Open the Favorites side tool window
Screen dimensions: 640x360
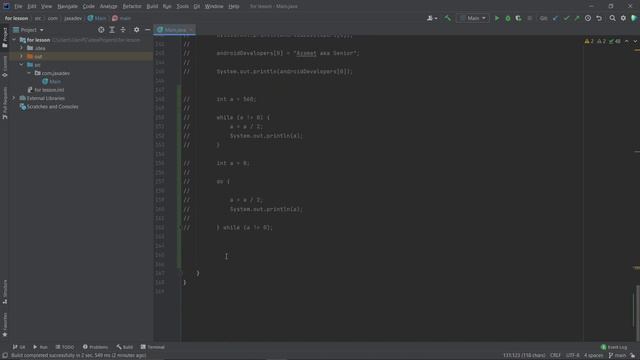coord(5,325)
